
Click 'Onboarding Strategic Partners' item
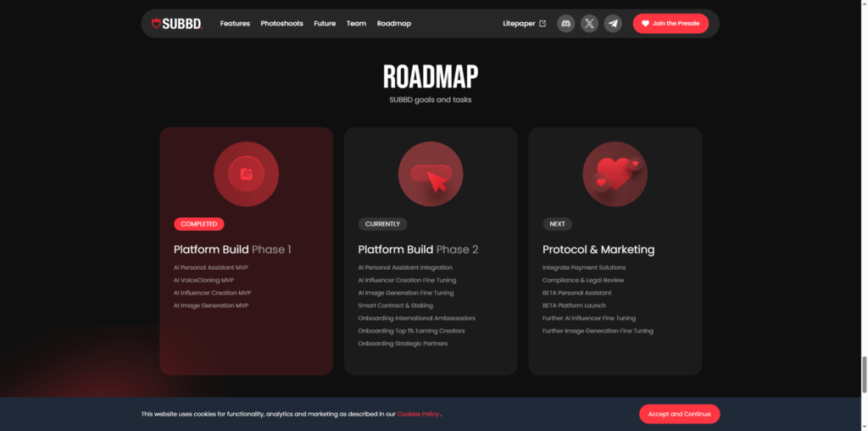pyautogui.click(x=403, y=344)
